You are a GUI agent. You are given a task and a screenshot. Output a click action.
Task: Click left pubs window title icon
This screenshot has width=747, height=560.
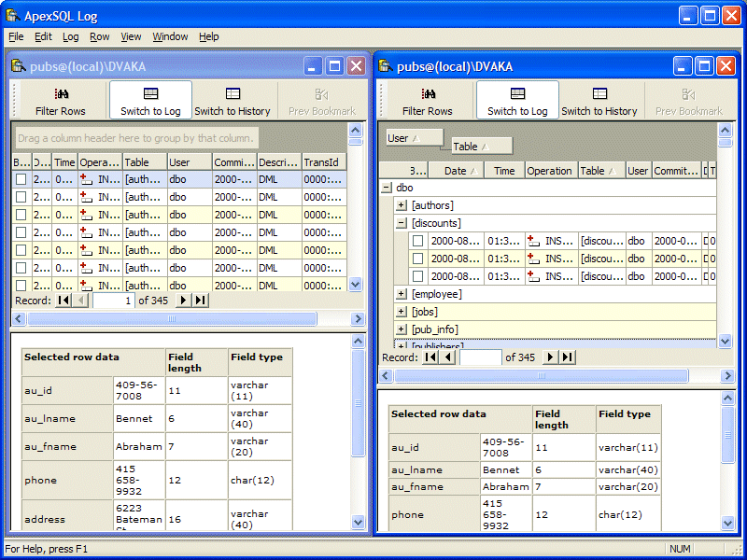point(19,65)
